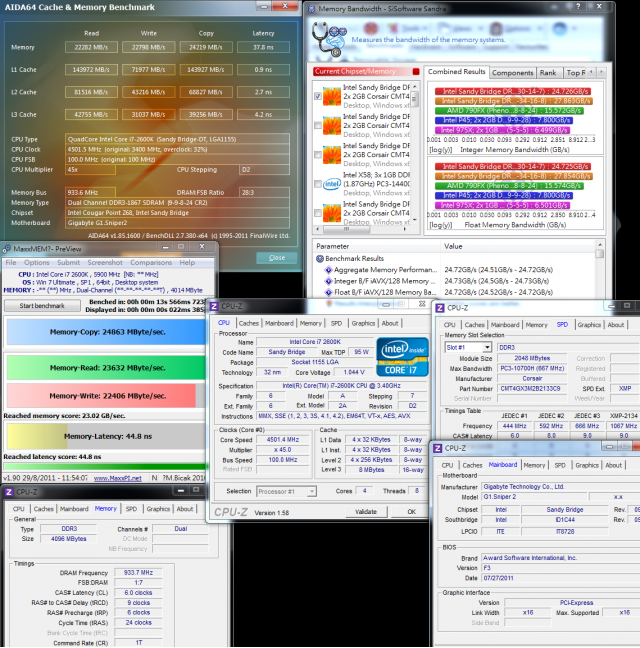Click the Benchmark Results globe icon

coord(320,259)
